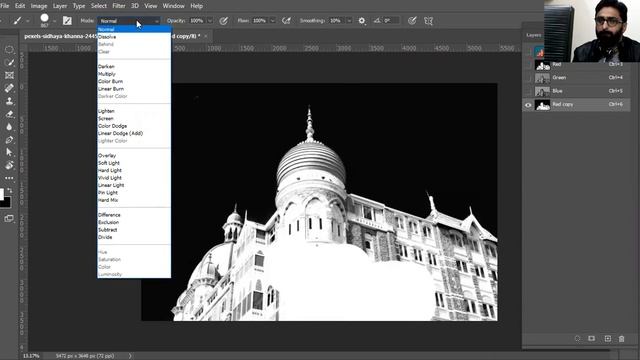Expand the Smoothing slider dropdown arrow

pyautogui.click(x=349, y=21)
